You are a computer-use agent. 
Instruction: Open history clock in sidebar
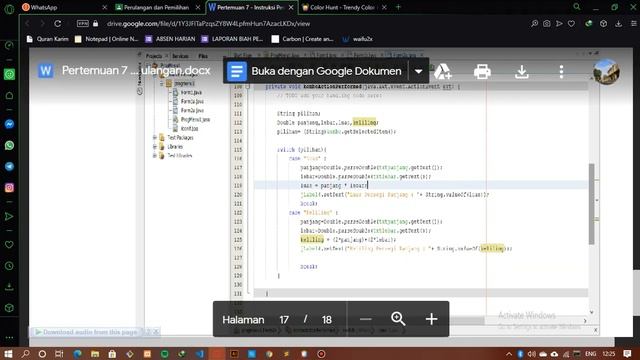[9, 266]
